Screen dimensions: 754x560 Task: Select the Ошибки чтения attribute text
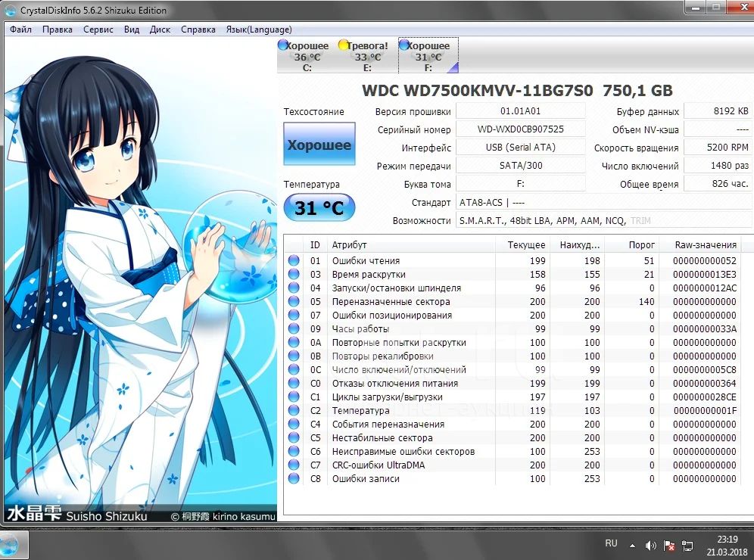tap(366, 260)
